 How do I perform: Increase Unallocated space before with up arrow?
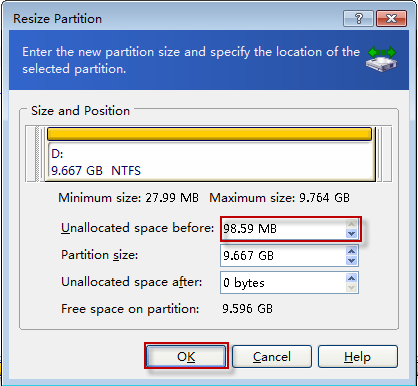click(351, 224)
